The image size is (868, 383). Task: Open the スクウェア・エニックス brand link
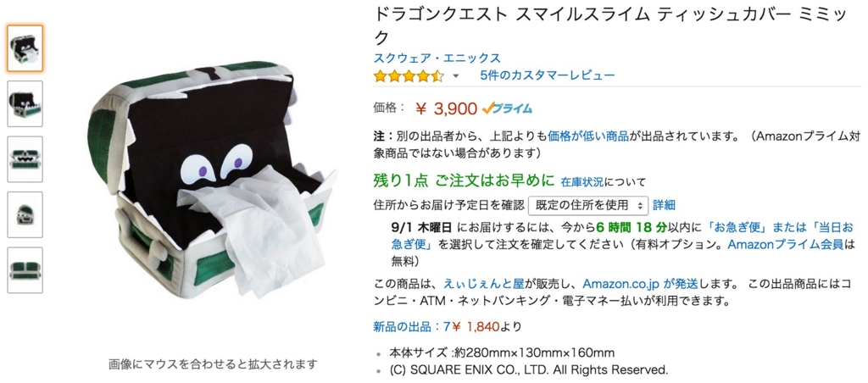click(x=437, y=58)
